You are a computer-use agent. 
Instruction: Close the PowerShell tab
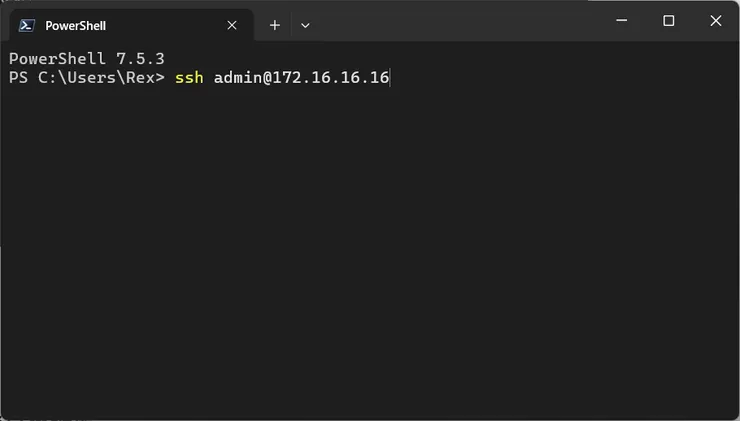click(232, 25)
